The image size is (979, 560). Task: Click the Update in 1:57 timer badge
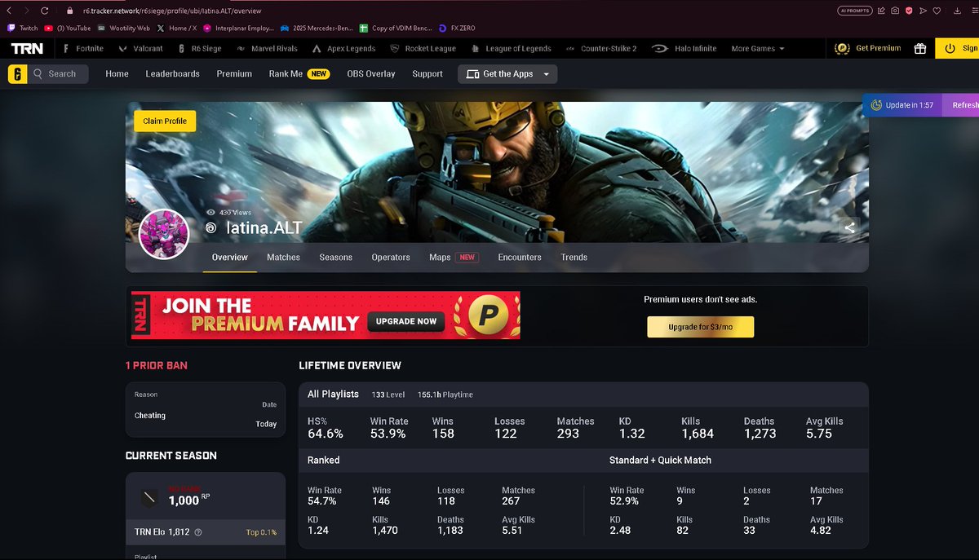click(x=902, y=105)
